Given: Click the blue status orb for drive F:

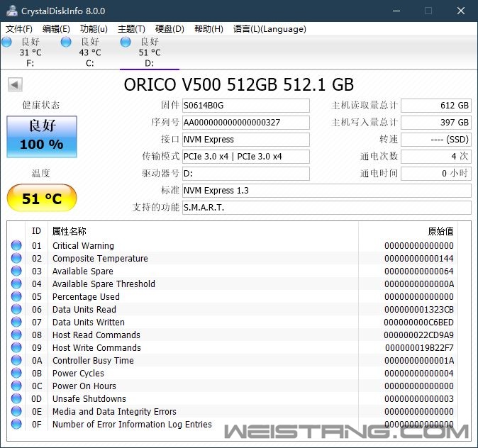Looking at the screenshot, I should [6, 42].
